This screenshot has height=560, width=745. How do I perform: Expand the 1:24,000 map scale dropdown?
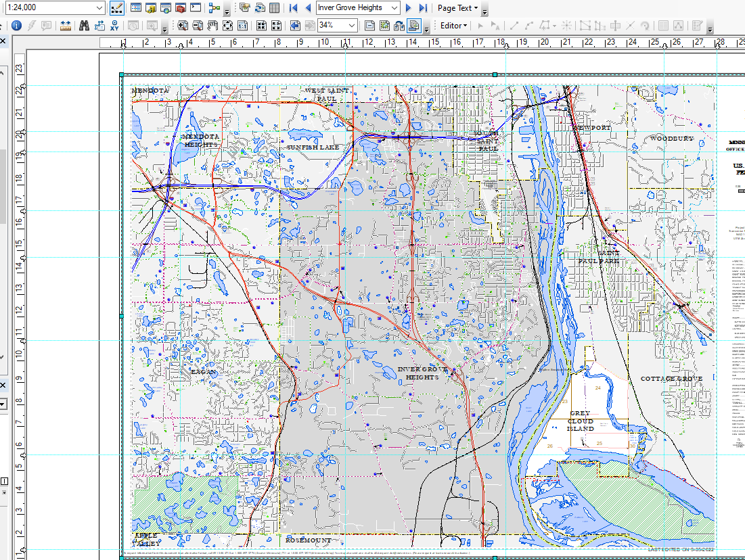click(99, 8)
